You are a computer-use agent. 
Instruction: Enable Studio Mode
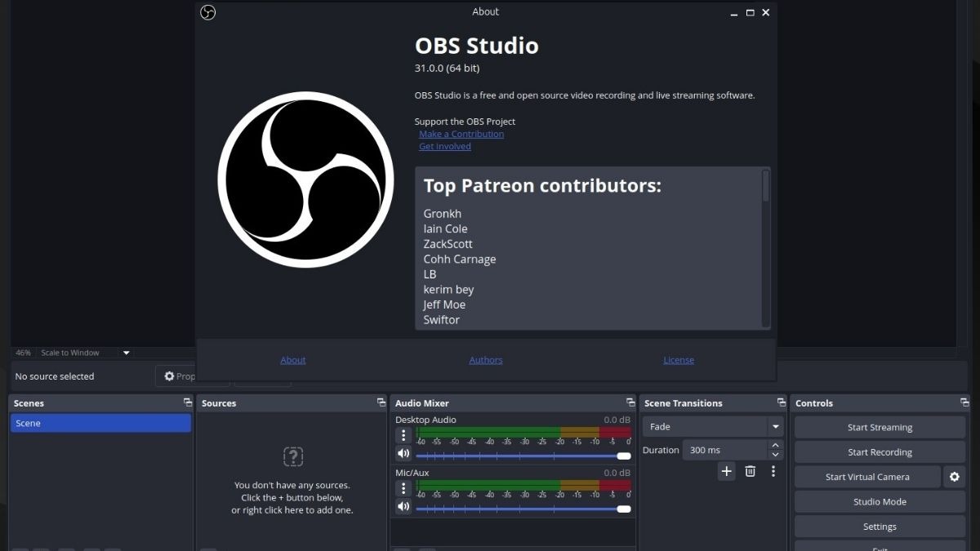point(880,502)
